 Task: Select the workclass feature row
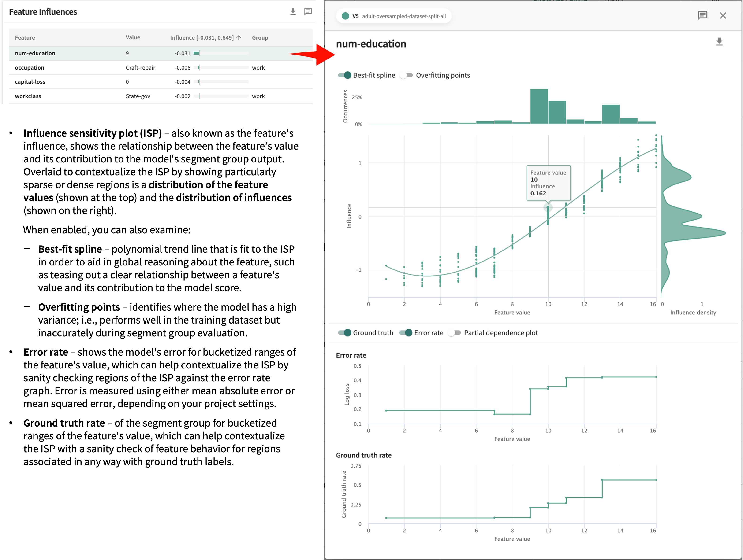(161, 96)
